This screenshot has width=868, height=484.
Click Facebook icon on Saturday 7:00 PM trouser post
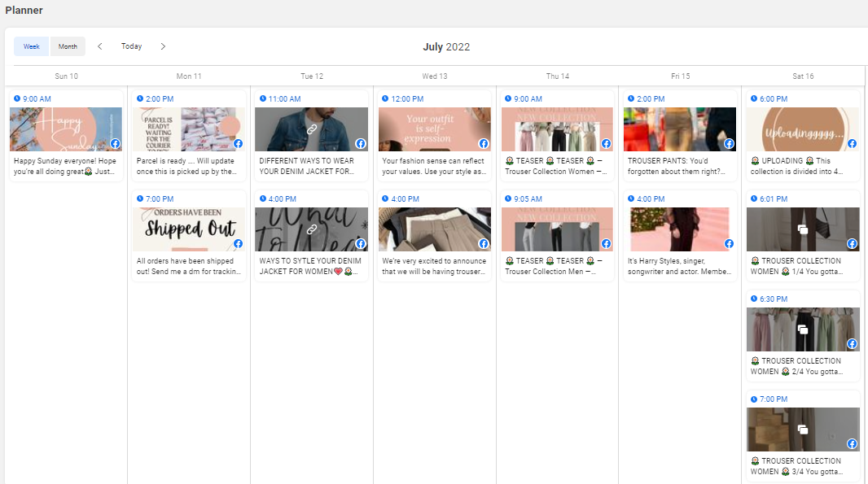[x=852, y=444]
